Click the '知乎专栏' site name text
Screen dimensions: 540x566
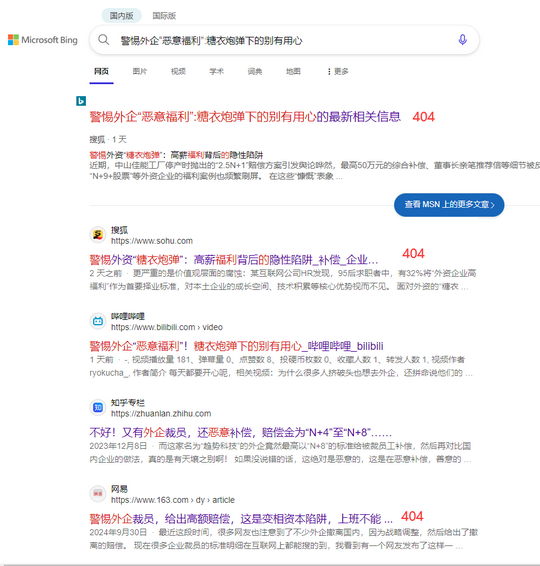click(x=127, y=402)
